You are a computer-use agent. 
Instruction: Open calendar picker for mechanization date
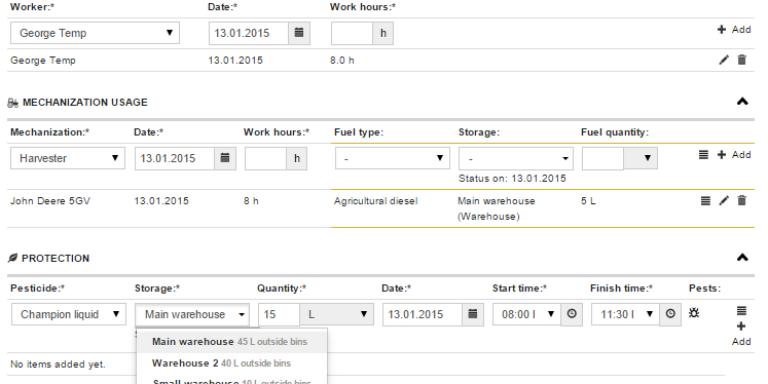[225, 158]
